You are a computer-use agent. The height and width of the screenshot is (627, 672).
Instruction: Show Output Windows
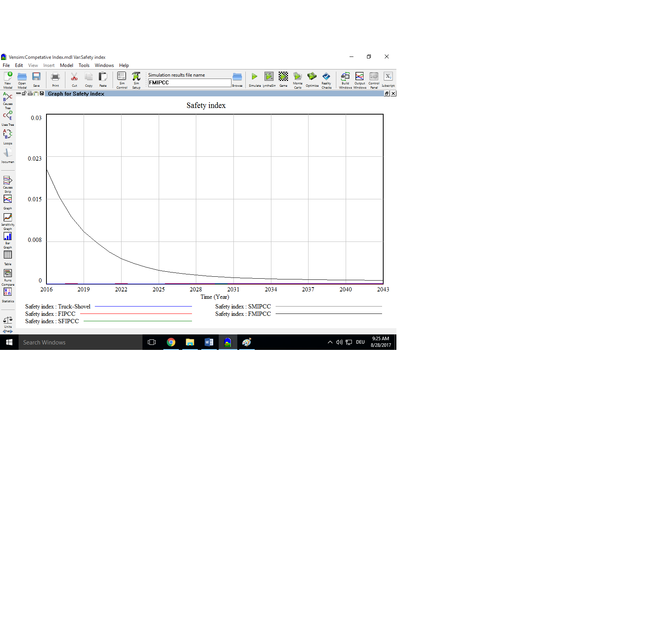(360, 80)
